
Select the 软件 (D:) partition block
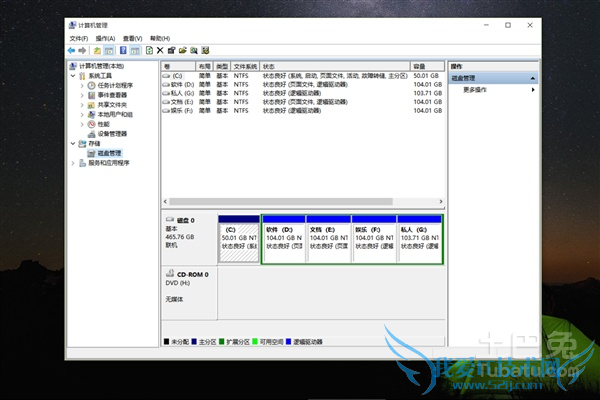[282, 240]
